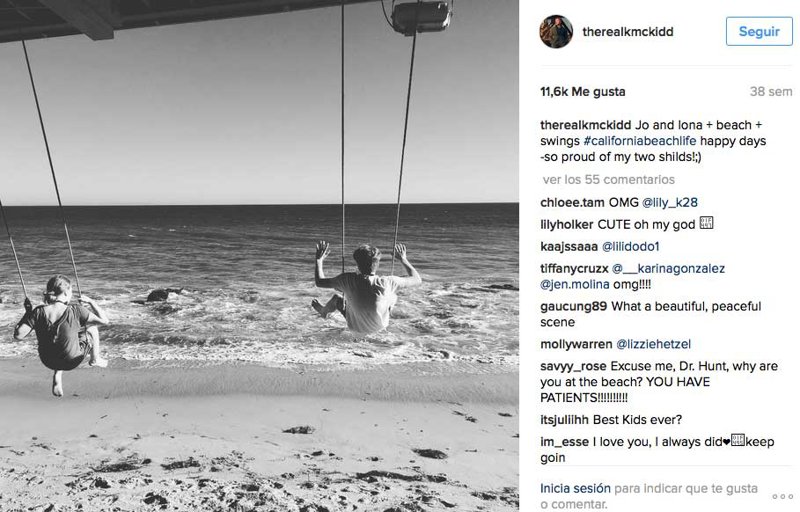
Task: Visit tiffanycruzx's profile from comments
Action: click(x=572, y=268)
